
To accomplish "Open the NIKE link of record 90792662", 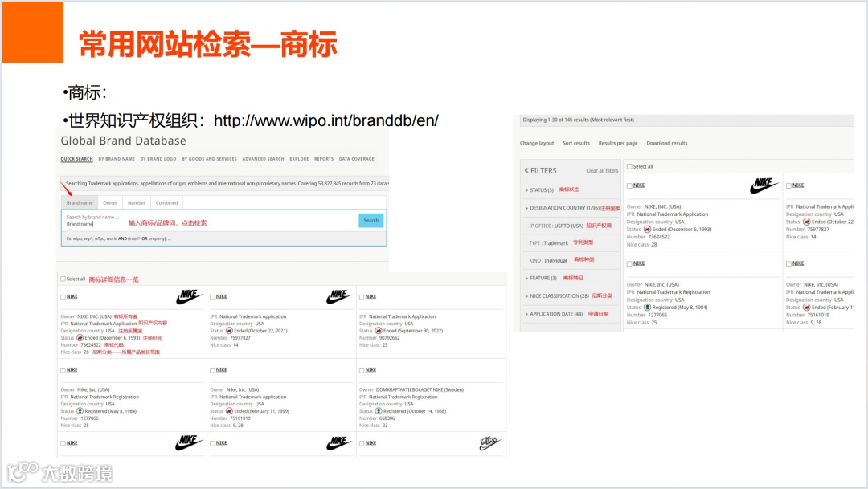I will (x=371, y=297).
